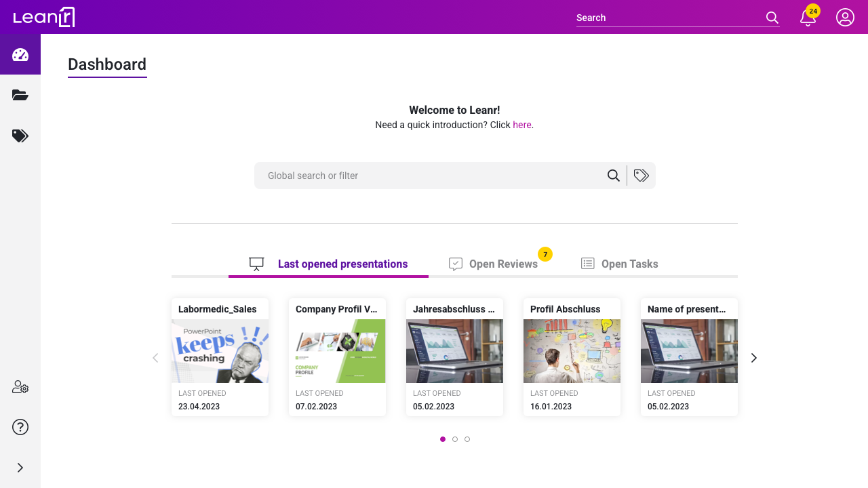Click the 'here' introduction link
The image size is (868, 488).
click(521, 125)
